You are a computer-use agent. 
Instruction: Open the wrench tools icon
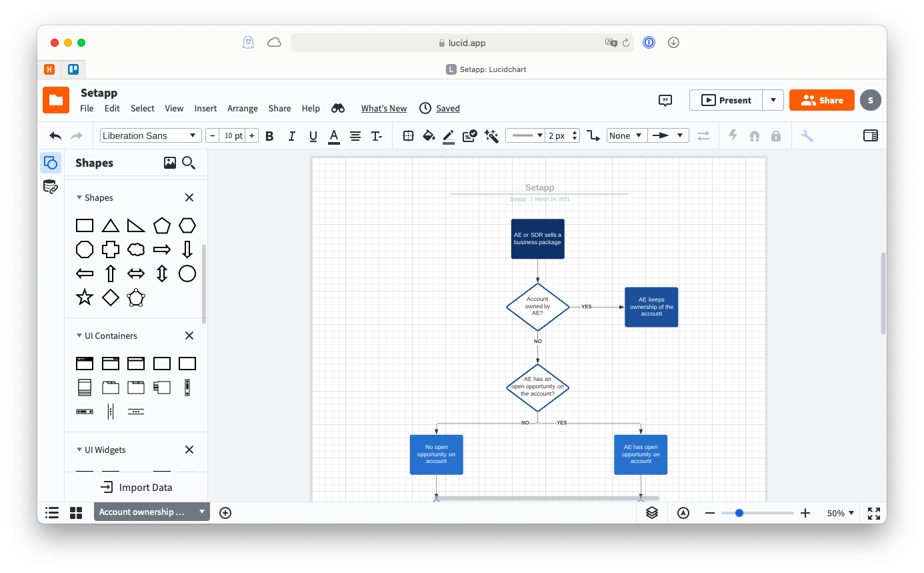[x=807, y=136]
